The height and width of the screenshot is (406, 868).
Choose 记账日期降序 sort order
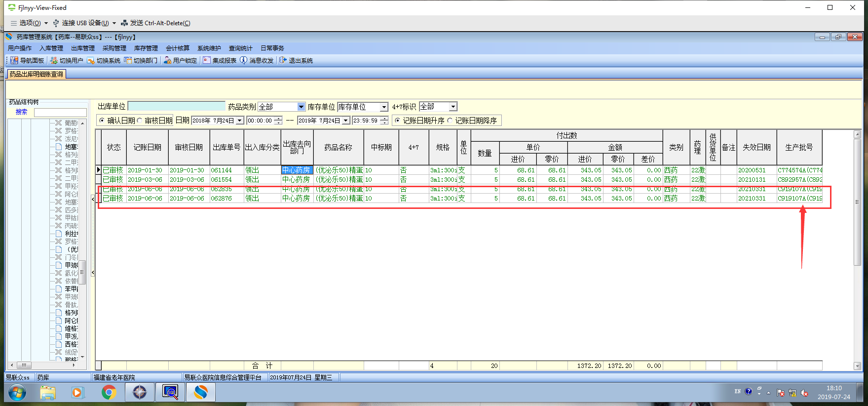450,121
